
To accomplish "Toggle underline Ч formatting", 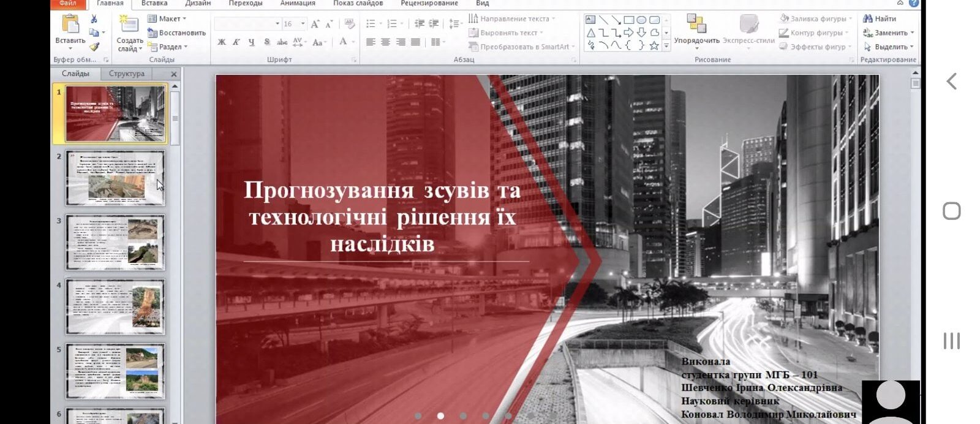I will tap(252, 42).
